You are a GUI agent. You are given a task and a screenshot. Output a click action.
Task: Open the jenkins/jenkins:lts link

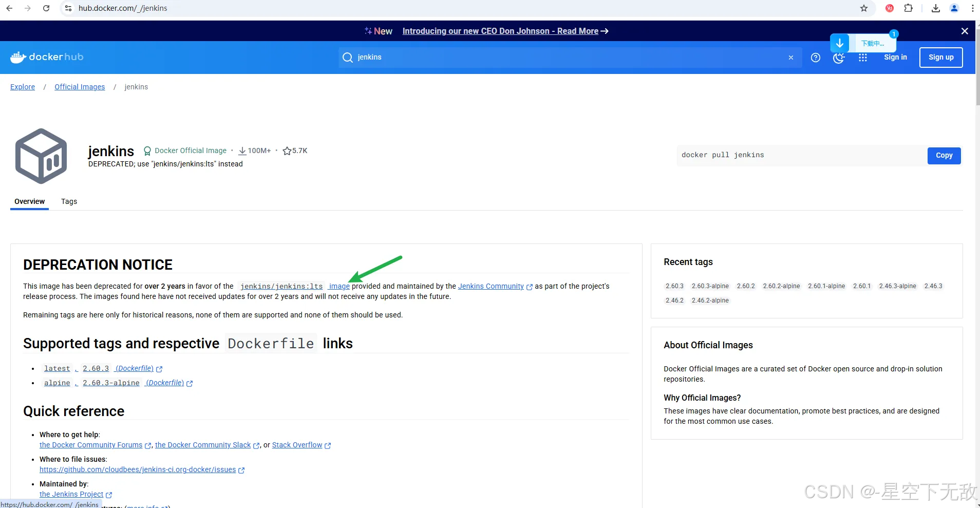click(x=281, y=287)
